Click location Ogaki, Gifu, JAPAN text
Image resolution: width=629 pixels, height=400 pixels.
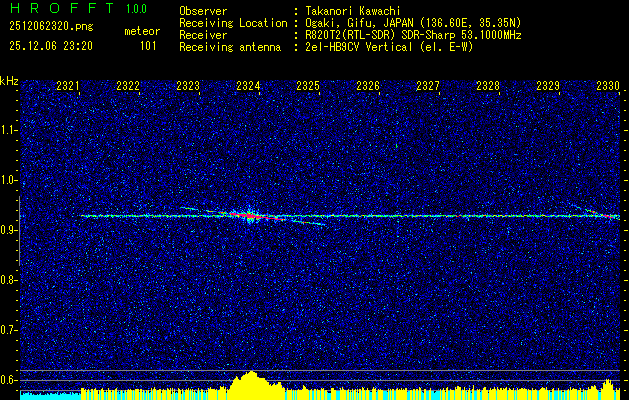[x=413, y=23]
